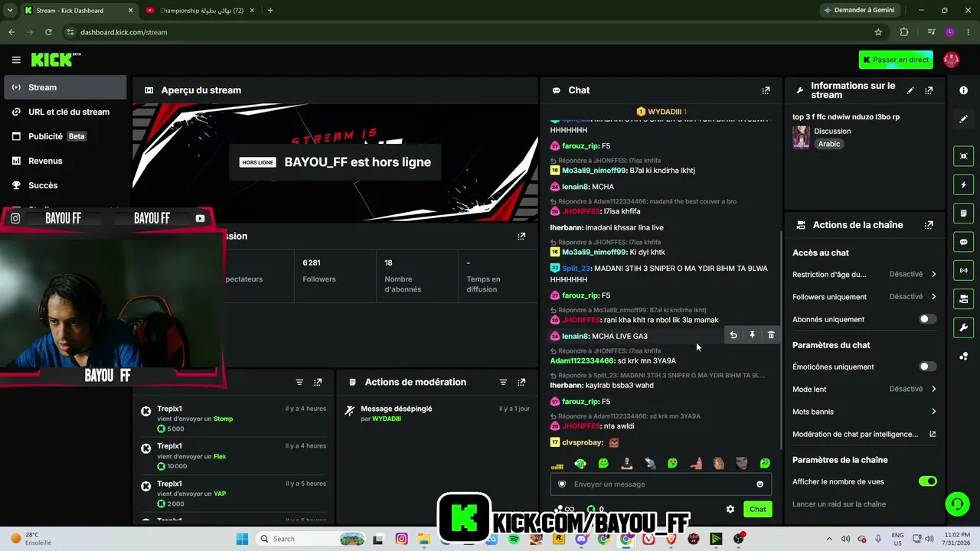
Task: Reply to lenain8's MCHA LIVE GA3 message
Action: [x=733, y=335]
